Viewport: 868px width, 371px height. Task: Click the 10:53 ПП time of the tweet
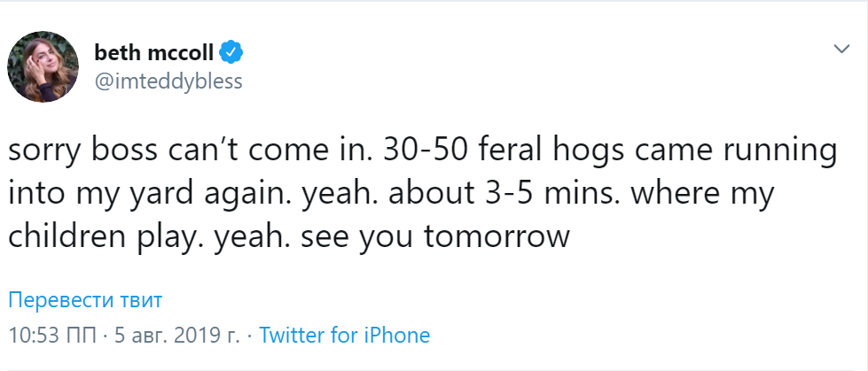point(52,335)
